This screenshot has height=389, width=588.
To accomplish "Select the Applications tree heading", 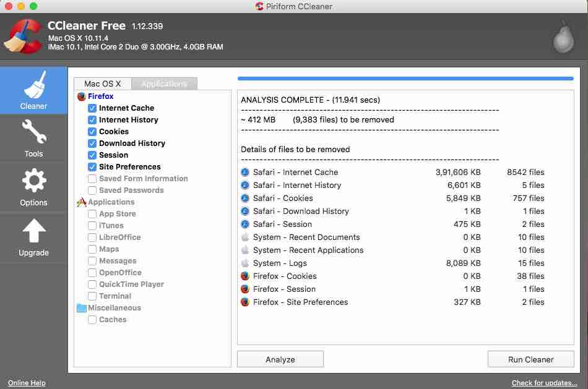I will 111,202.
